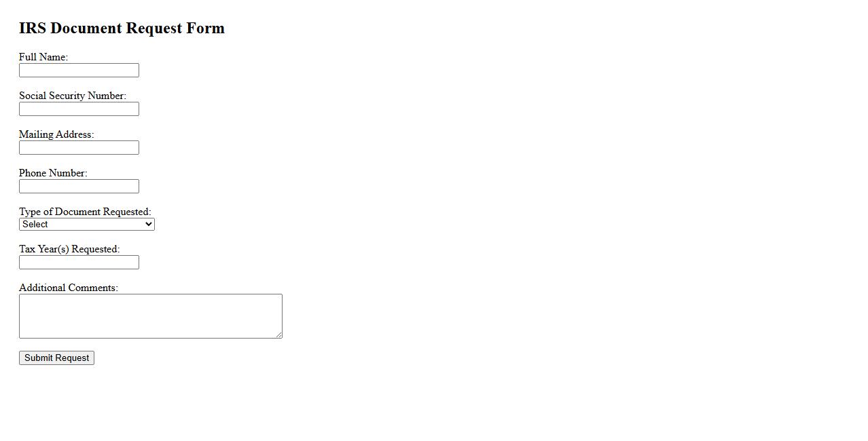Image resolution: width=868 pixels, height=441 pixels.
Task: Click the 'Additional Comments:' label
Action: tap(69, 288)
